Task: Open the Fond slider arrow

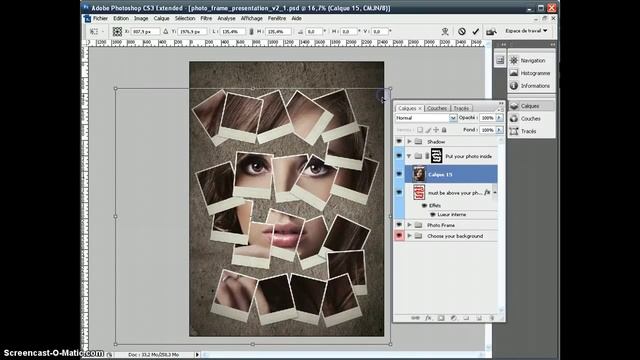Action: point(499,130)
